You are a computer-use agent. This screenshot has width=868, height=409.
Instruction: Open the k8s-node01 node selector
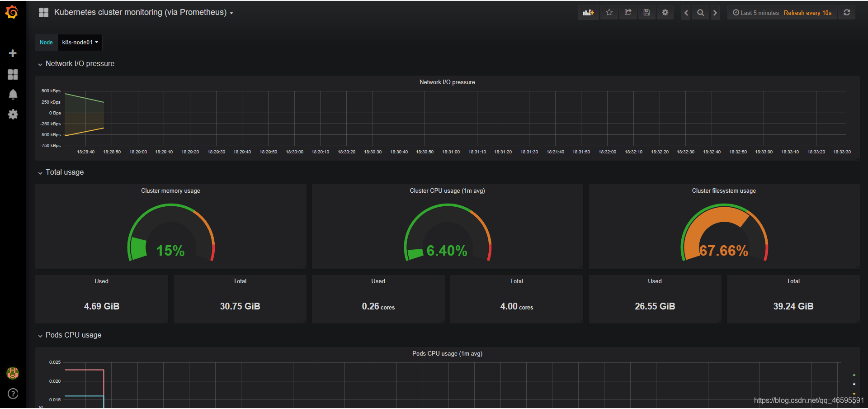(80, 43)
